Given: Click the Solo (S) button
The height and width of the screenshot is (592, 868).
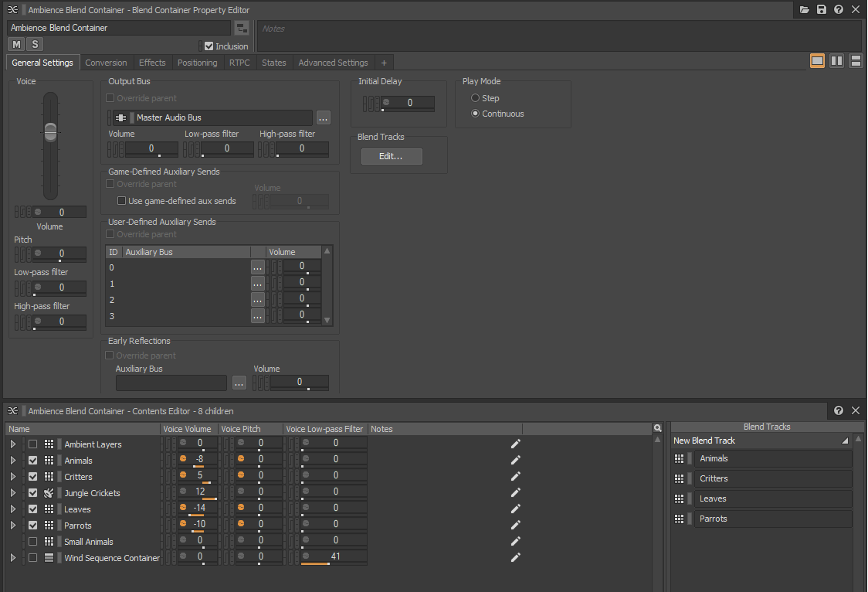Looking at the screenshot, I should (35, 44).
